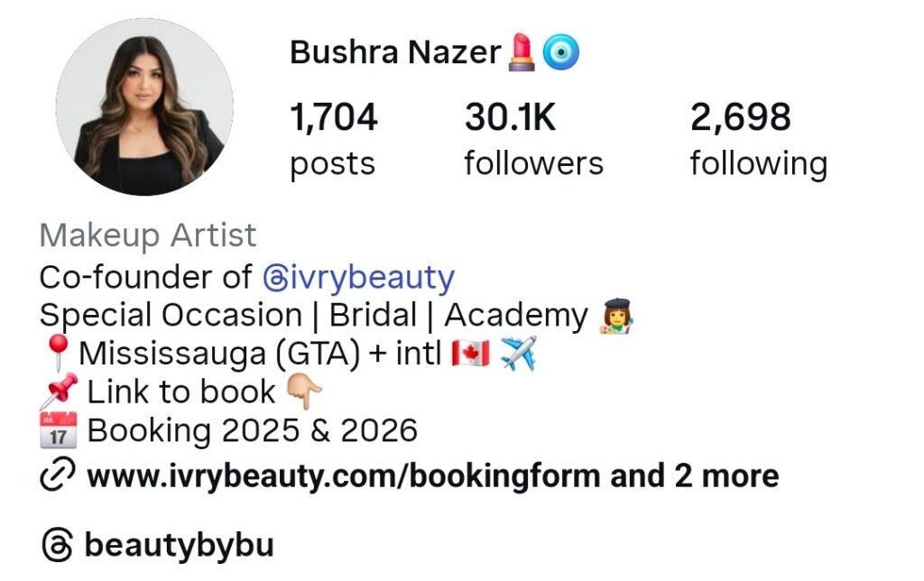This screenshot has height=581, width=924.
Task: Click the Makeup Artist category label
Action: pyautogui.click(x=147, y=235)
